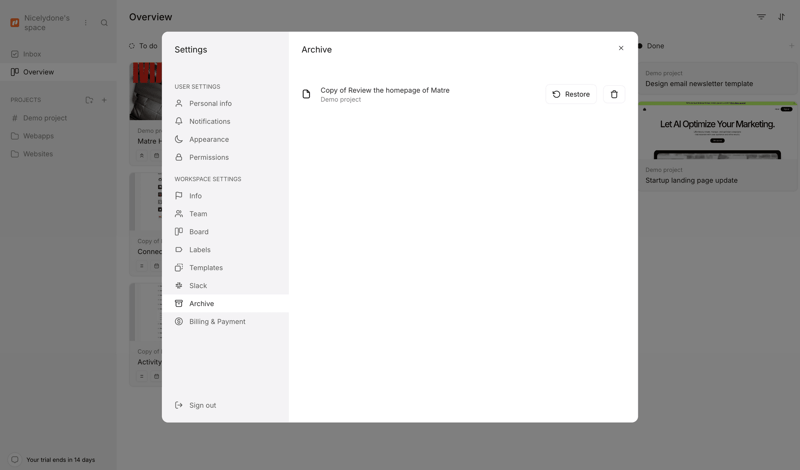Open Team settings
The width and height of the screenshot is (800, 470).
225,213
